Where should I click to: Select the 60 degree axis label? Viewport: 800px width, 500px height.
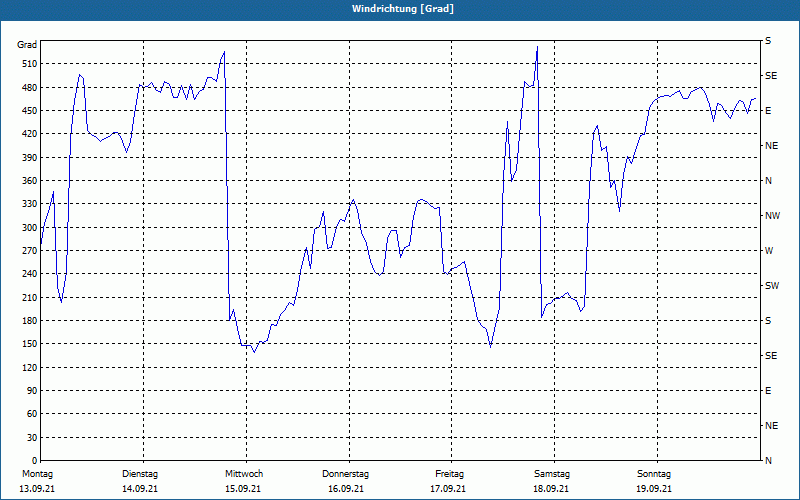pos(32,414)
